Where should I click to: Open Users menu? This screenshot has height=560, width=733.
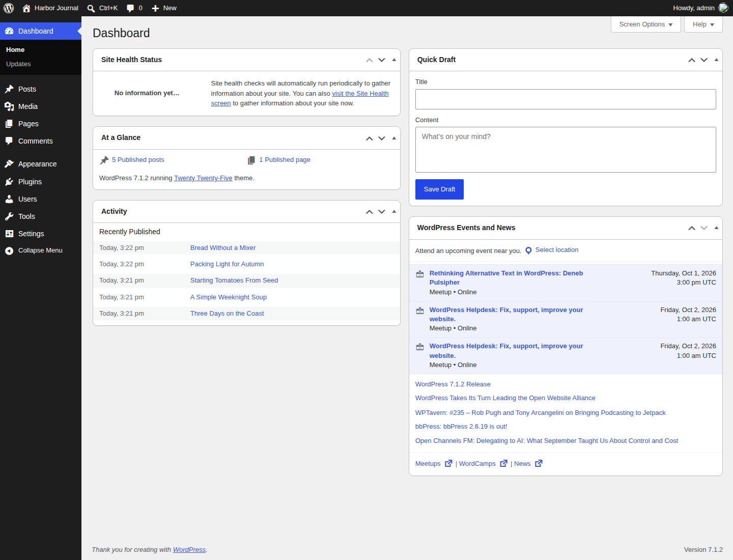tap(41, 199)
